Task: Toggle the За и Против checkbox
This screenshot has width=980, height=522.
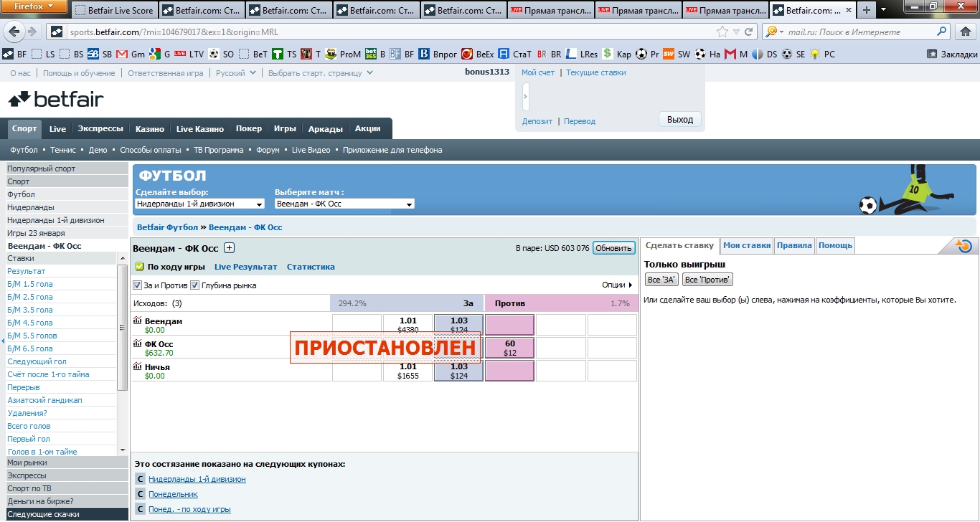Action: [138, 285]
